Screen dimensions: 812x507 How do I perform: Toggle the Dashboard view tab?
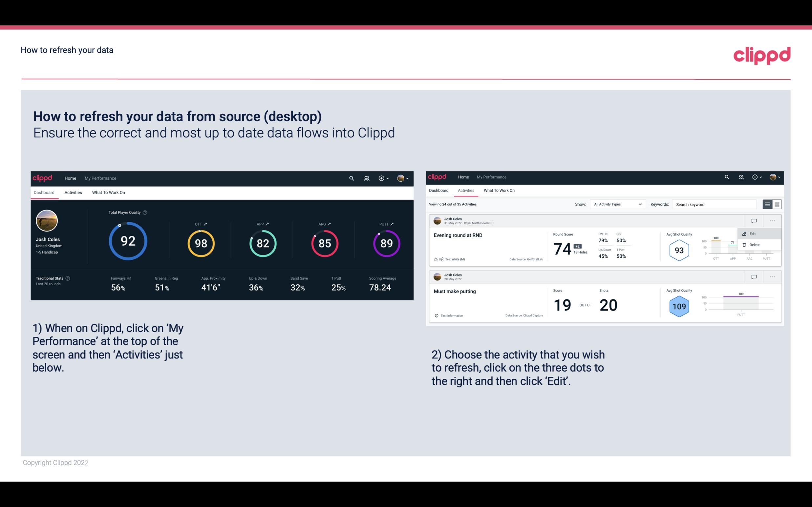tap(44, 192)
